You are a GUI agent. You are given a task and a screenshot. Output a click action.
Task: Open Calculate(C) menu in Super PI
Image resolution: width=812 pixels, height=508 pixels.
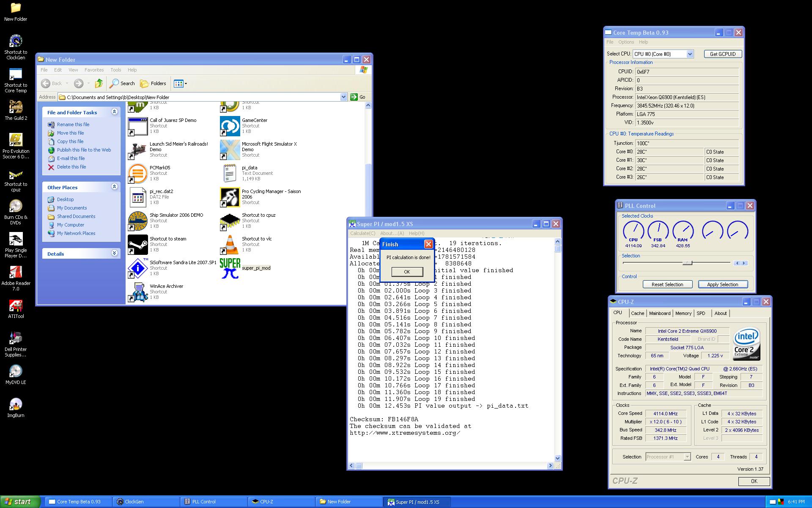pos(362,233)
